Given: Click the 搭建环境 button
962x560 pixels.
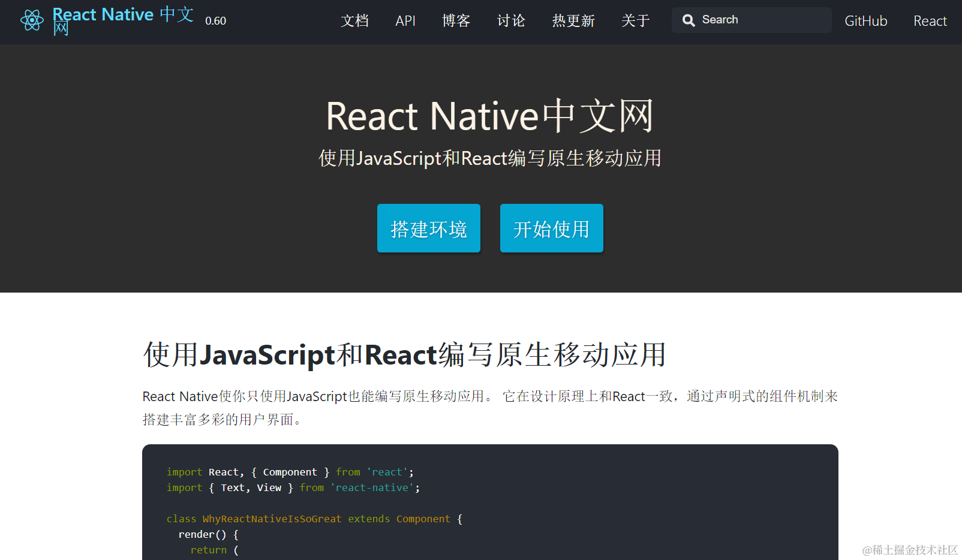Looking at the screenshot, I should click(x=429, y=228).
